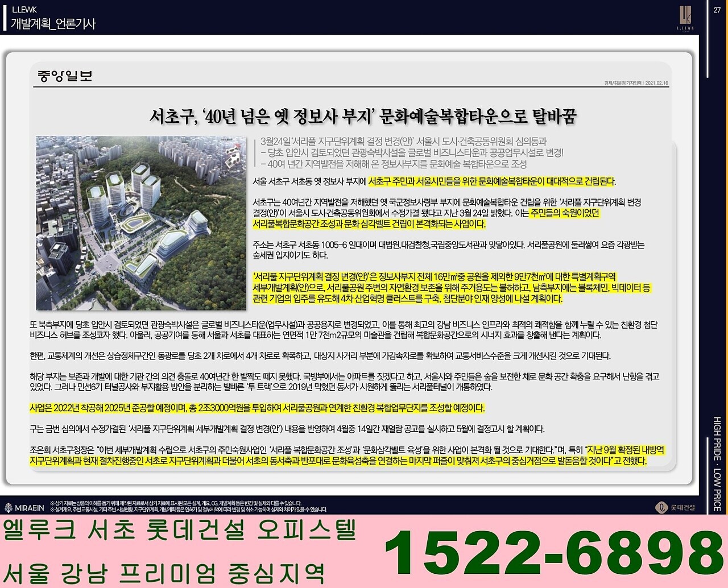Viewport: 728px width, 588px height.
Task: Click the 'L.LEWK' text above the header title
Action: (x=24, y=10)
